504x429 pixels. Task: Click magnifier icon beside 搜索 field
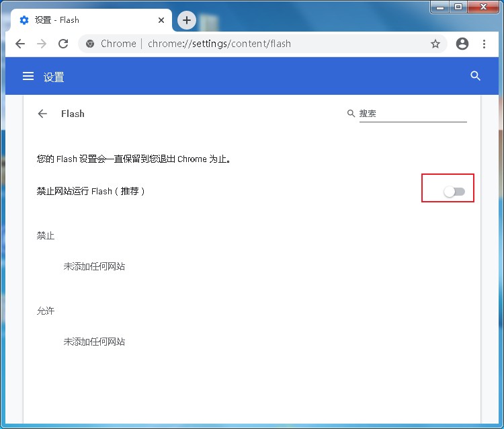click(351, 113)
